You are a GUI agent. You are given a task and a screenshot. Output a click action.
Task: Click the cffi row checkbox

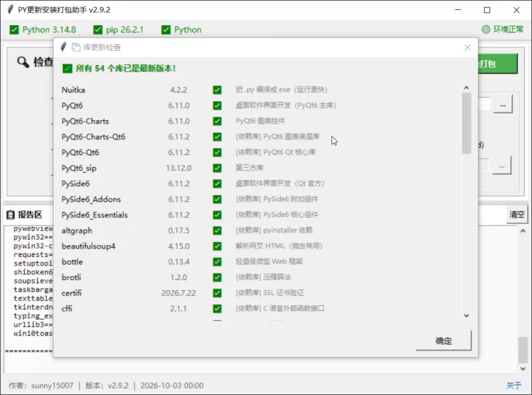217,309
